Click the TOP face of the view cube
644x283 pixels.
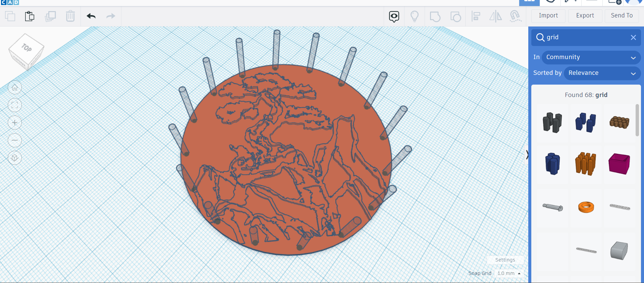click(26, 48)
